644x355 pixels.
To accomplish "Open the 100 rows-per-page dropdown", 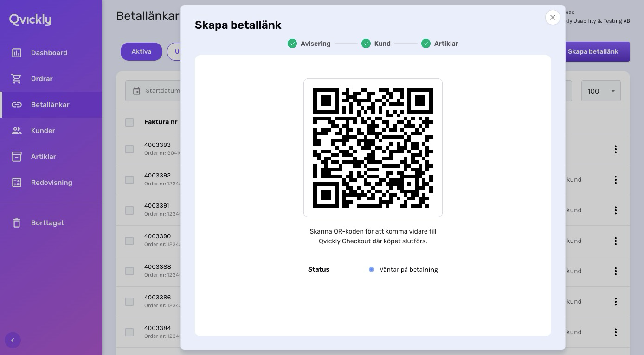I will pyautogui.click(x=601, y=91).
